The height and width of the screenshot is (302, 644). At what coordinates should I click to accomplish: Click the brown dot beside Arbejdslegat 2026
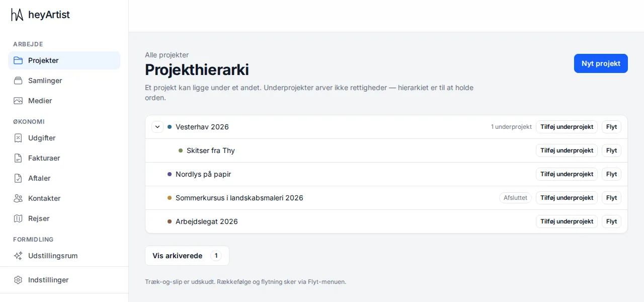pyautogui.click(x=170, y=221)
